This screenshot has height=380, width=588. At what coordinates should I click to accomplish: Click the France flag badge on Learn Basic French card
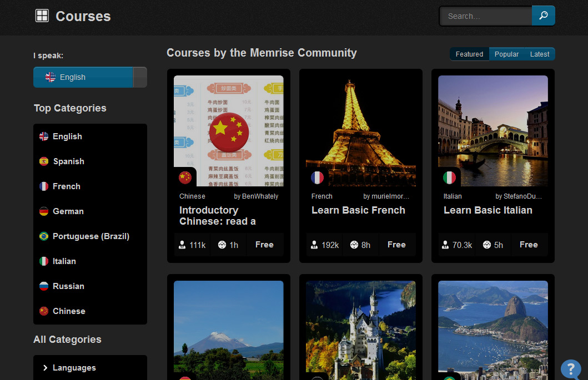tap(317, 178)
